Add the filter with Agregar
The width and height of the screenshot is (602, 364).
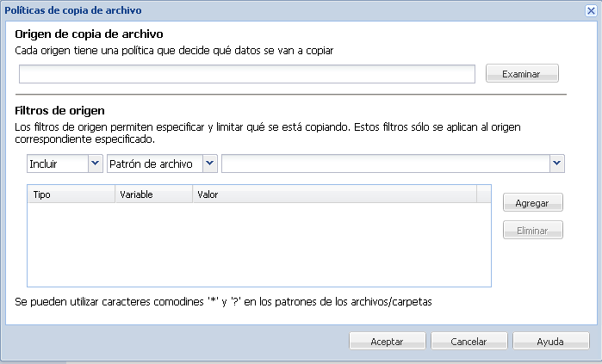[533, 203]
